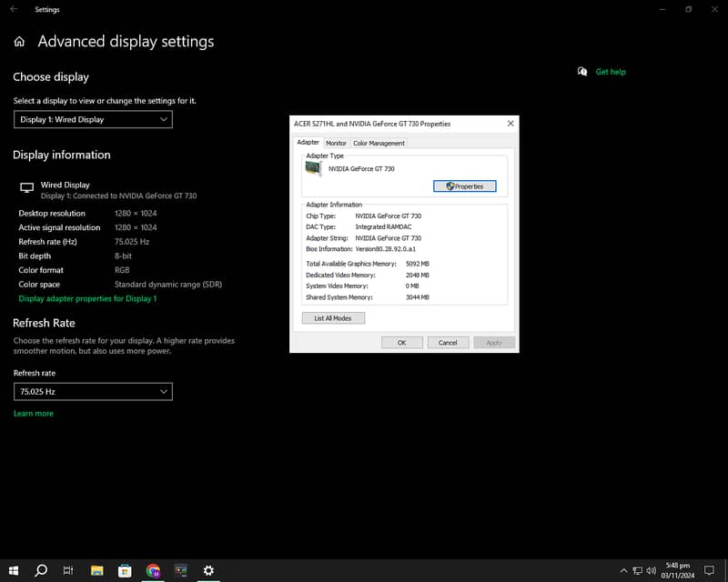Close the Settings window
Viewport: 728px width, 582px height.
714,9
